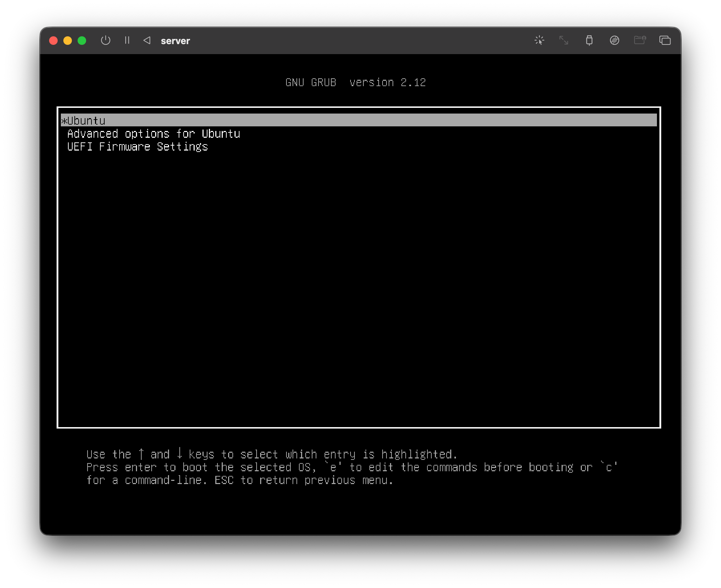Select Advanced options for Ubuntu
This screenshot has width=721, height=588.
(x=153, y=134)
